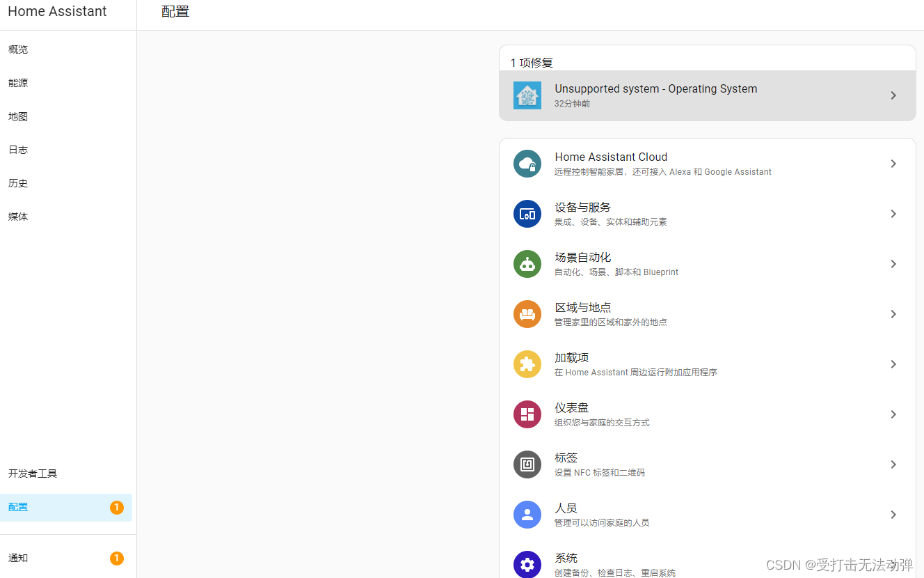
Task: Go to 概览 in the sidebar
Action: click(x=66, y=49)
